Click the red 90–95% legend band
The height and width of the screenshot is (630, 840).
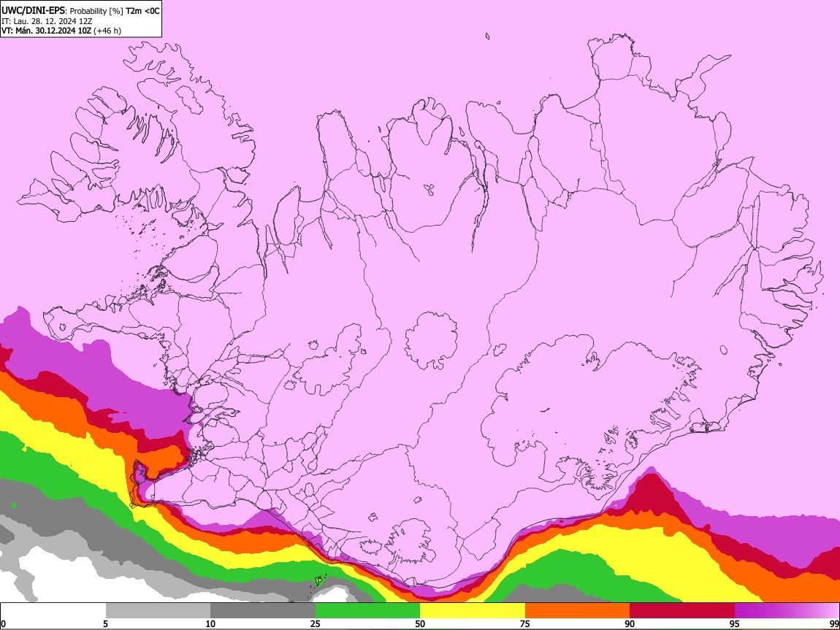(x=682, y=611)
